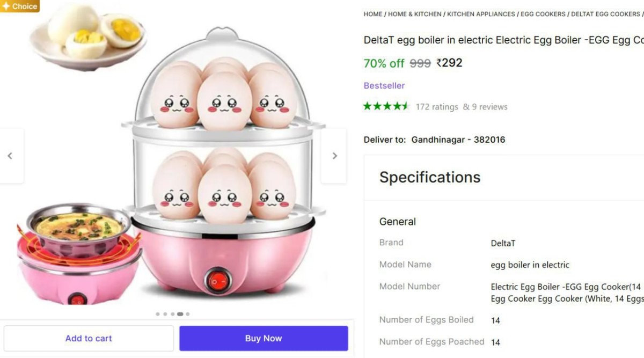Viewport: 644px width, 358px height.
Task: Click the Buy Now button
Action: pos(264,338)
